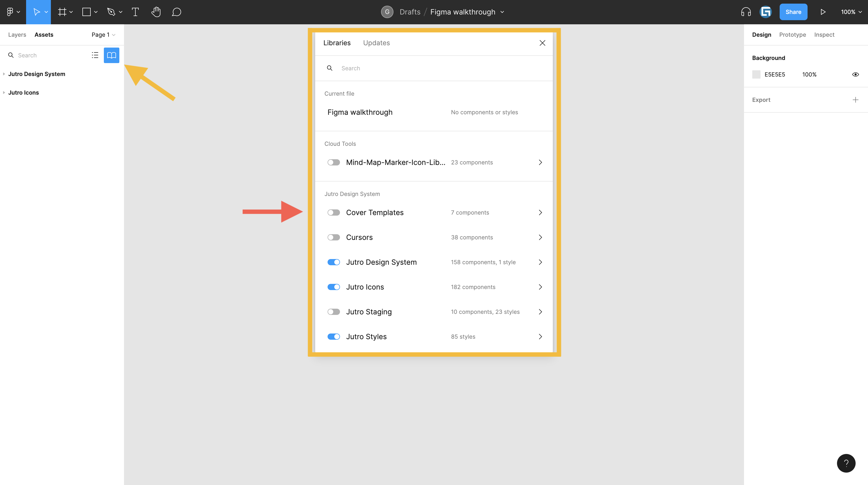
Task: Click the E5E5E5 background color swatch
Action: tap(756, 74)
